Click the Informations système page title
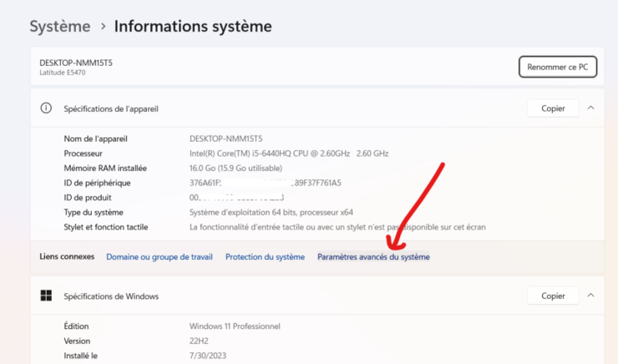 (193, 27)
